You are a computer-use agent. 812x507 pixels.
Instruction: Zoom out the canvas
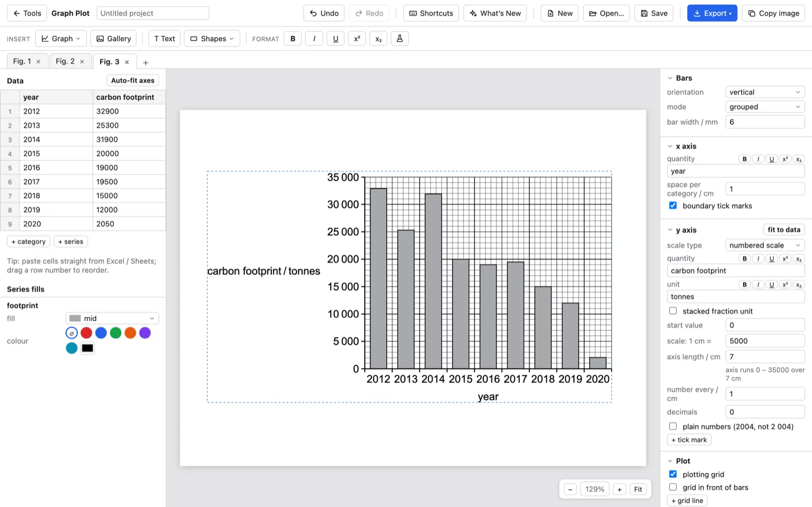point(570,489)
